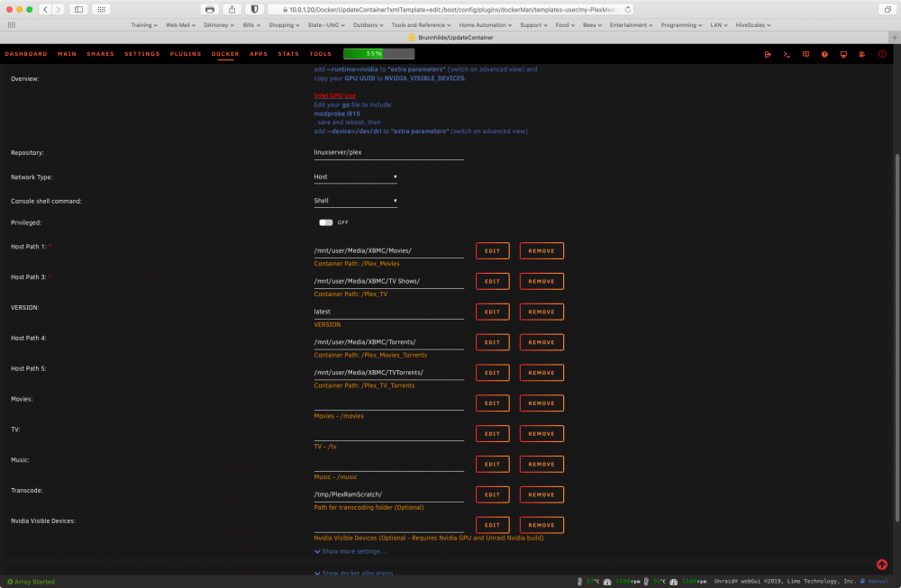Viewport: 901px width, 588px height.
Task: Go forward with Safari forward arrow
Action: pos(58,9)
